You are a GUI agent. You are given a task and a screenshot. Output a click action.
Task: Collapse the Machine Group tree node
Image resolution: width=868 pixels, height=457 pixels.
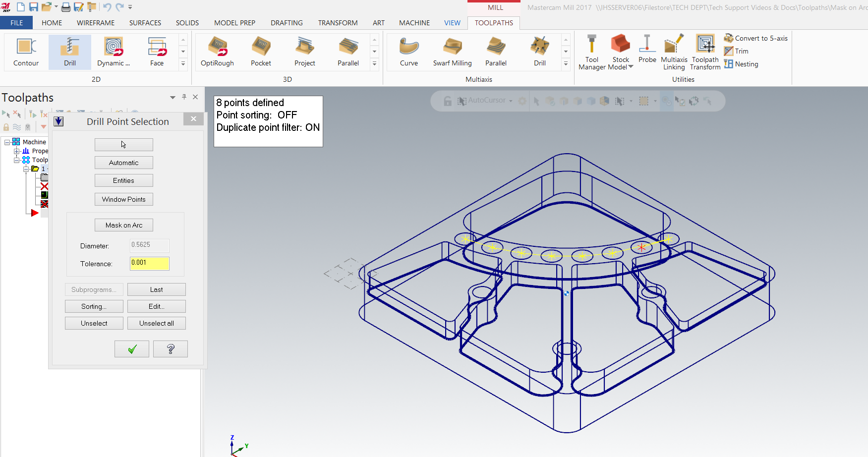7,142
